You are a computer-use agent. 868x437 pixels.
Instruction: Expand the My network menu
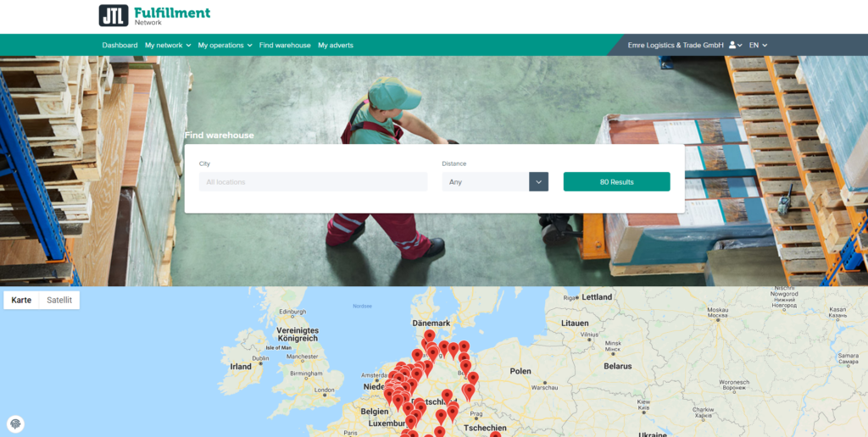click(168, 46)
